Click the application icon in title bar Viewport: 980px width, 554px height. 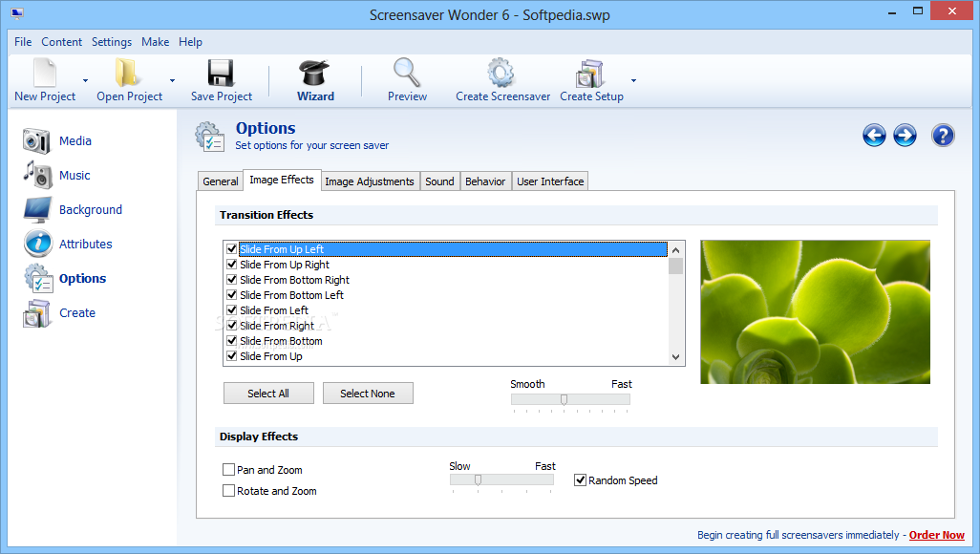tap(17, 13)
